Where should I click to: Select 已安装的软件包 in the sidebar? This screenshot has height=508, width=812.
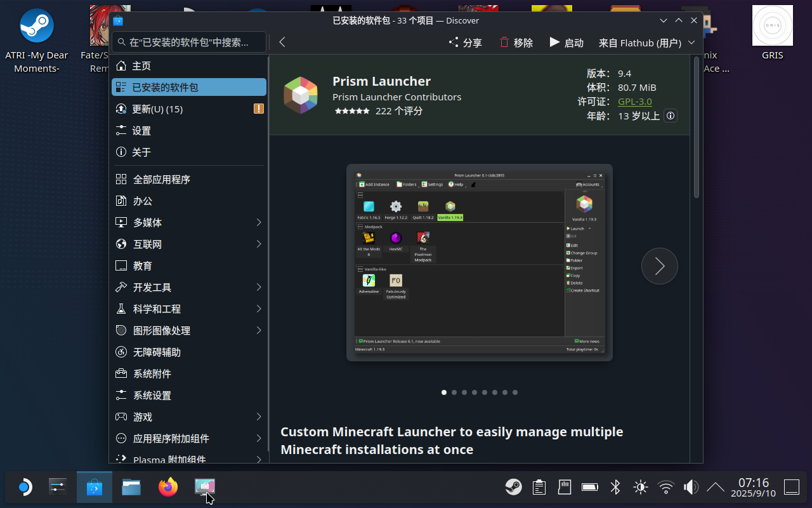[x=189, y=87]
